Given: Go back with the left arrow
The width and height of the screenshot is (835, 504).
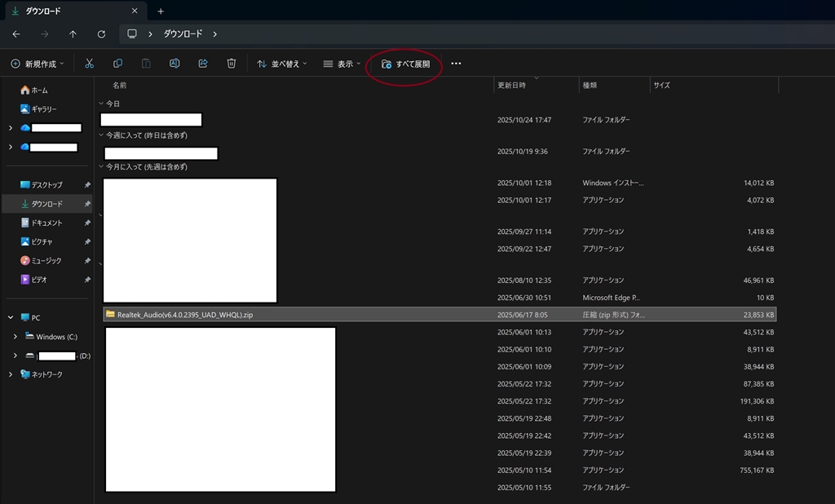Looking at the screenshot, I should (x=16, y=34).
